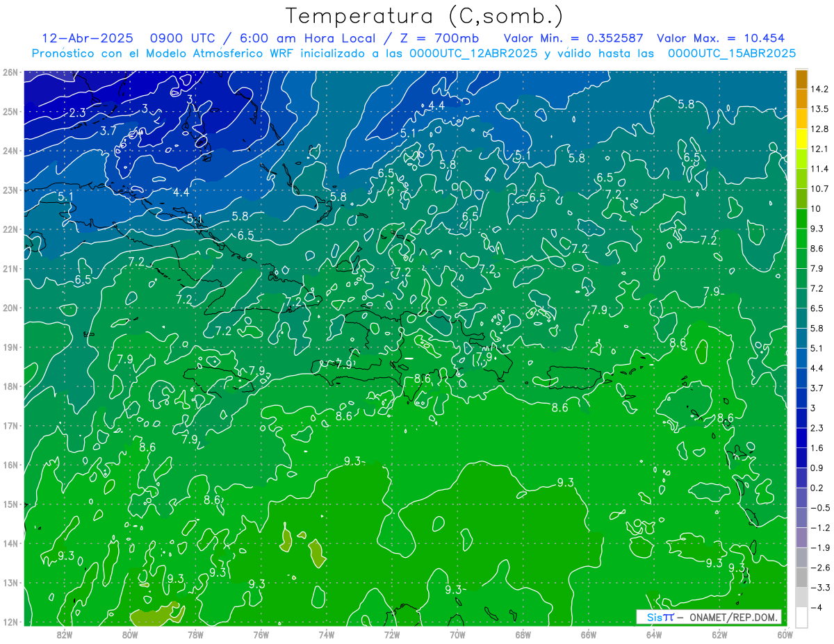Click the '3.7' contour label on the map
This screenshot has height=644, width=834.
(x=108, y=131)
